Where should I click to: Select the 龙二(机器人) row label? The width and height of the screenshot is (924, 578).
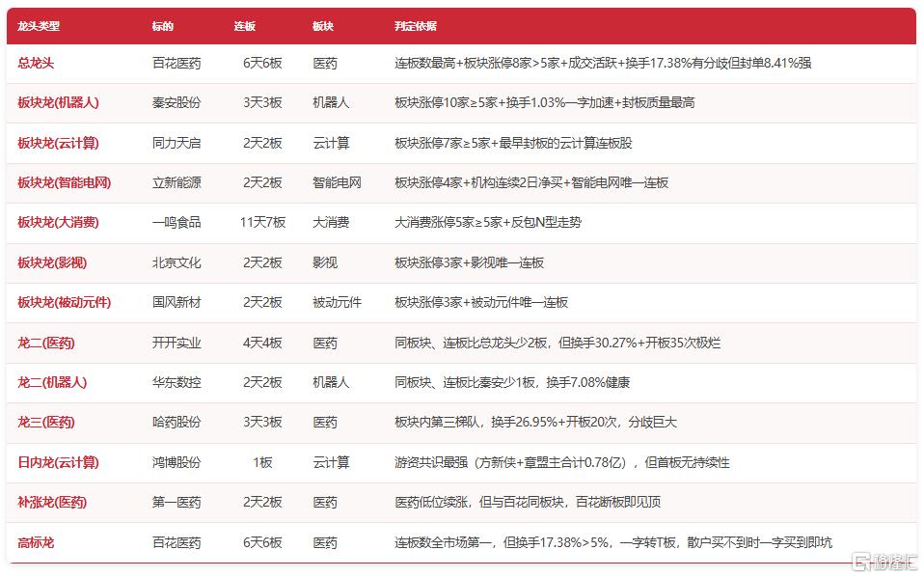click(52, 383)
